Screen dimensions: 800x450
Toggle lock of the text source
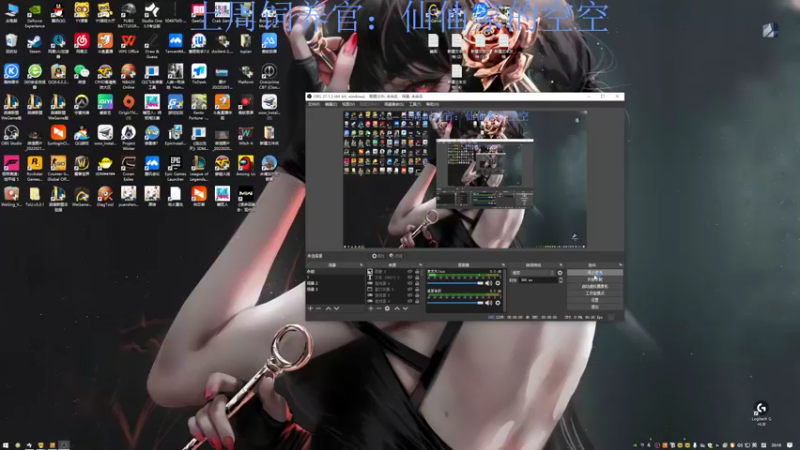[x=417, y=277]
